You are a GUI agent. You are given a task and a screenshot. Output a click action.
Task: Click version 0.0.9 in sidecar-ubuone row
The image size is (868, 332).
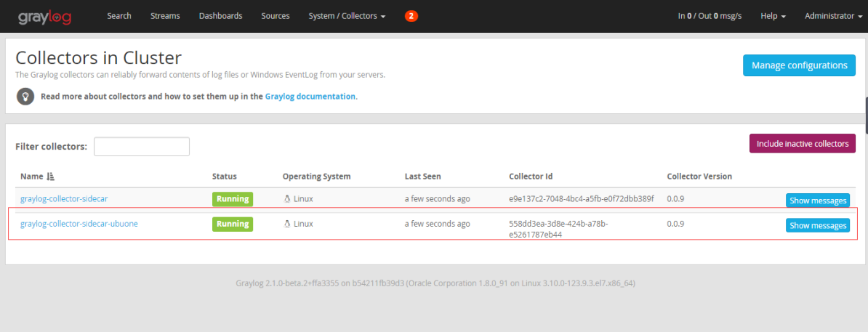point(676,224)
